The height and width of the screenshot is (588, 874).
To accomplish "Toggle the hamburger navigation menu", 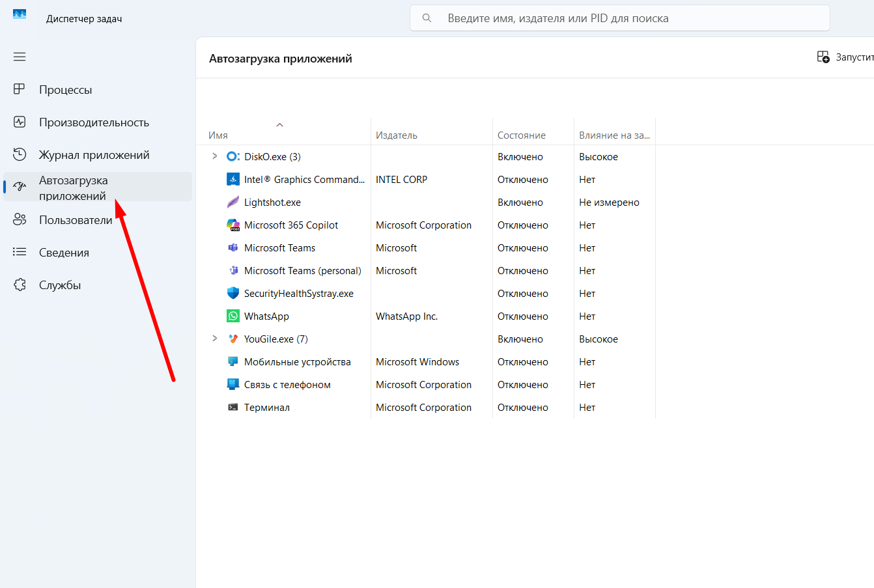I will 20,57.
